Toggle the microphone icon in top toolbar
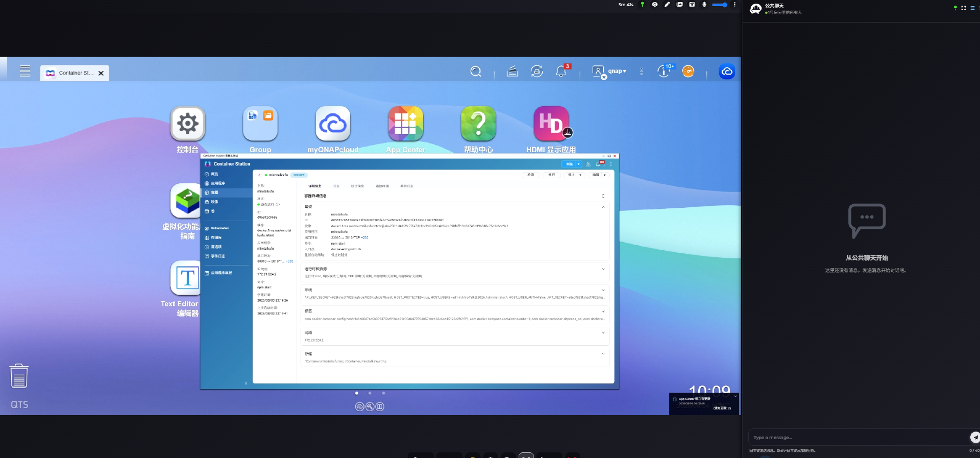The height and width of the screenshot is (458, 980). click(704, 5)
